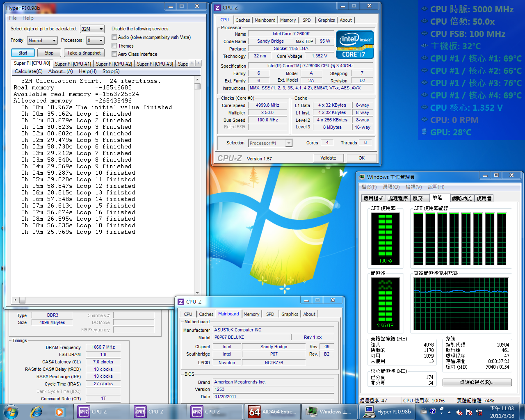Open the Windows Start orb
Image resolution: width=525 pixels, height=420 pixels.
[x=11, y=411]
